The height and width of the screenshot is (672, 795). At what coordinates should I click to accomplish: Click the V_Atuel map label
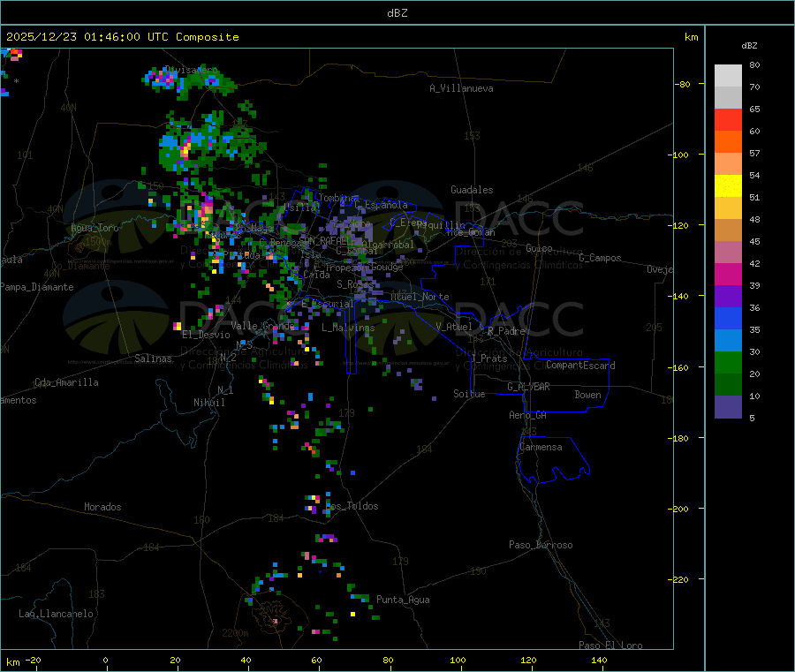coord(454,327)
